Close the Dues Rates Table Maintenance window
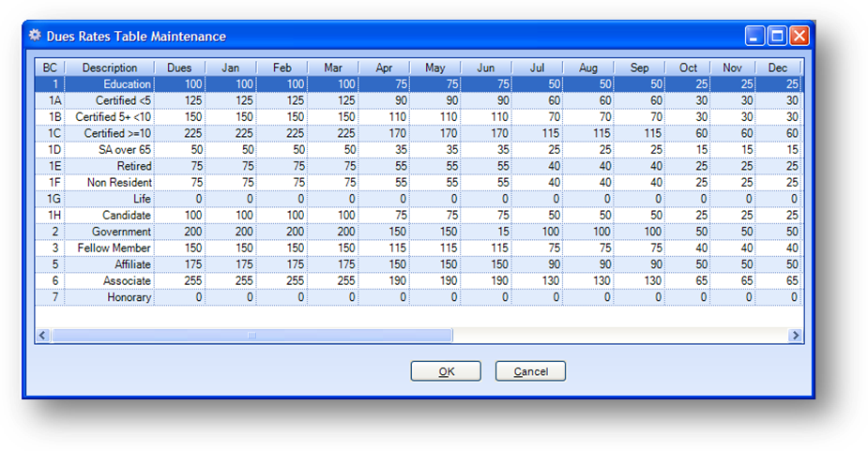 (x=799, y=36)
